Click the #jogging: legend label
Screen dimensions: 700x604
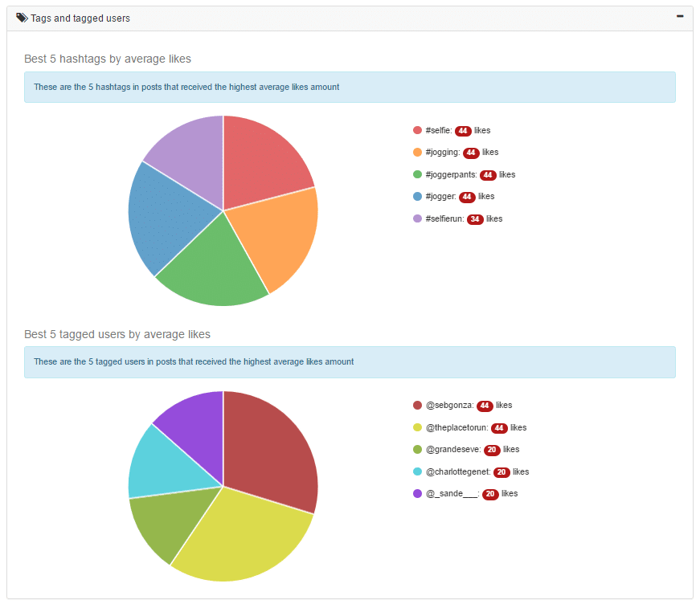(443, 152)
